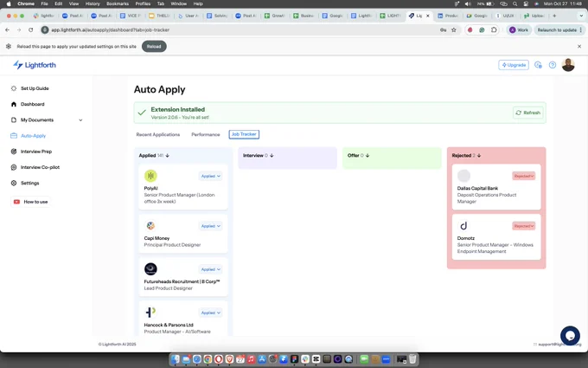588x368 pixels.
Task: Click the Futureheads Recruitment company logo
Action: [150, 269]
